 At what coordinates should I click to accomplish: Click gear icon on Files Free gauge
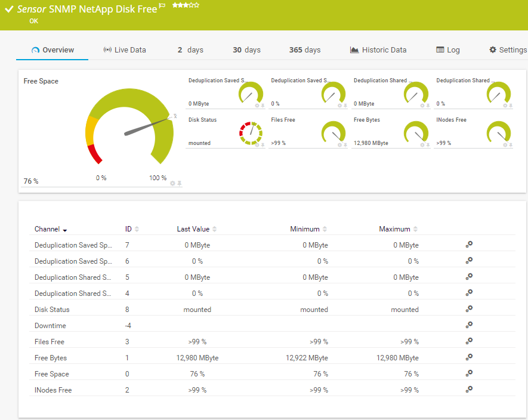[339, 145]
